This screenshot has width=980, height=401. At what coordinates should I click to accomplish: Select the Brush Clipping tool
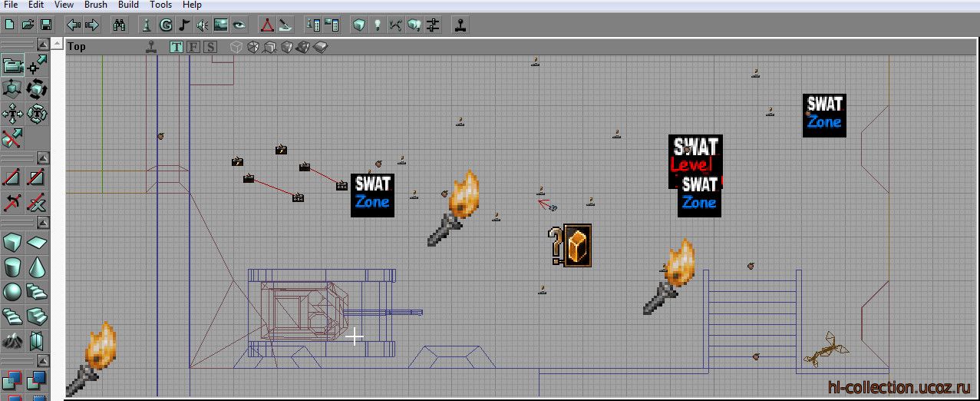(12, 138)
